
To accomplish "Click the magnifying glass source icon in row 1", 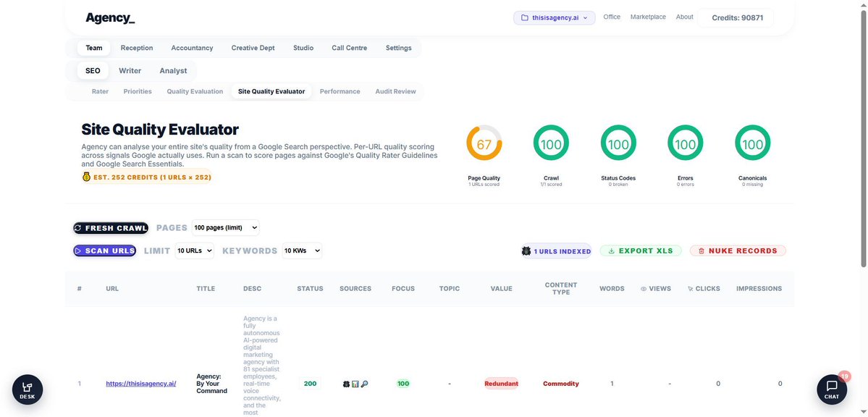I will click(x=364, y=384).
